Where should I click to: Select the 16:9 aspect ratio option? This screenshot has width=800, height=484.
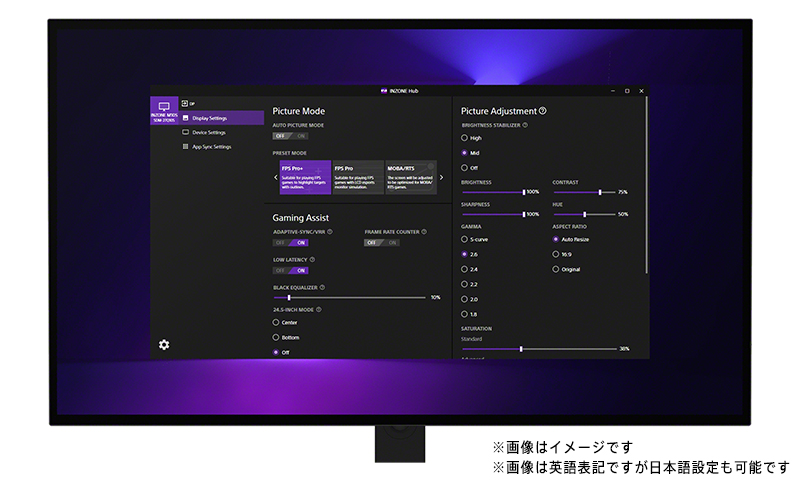click(556, 254)
